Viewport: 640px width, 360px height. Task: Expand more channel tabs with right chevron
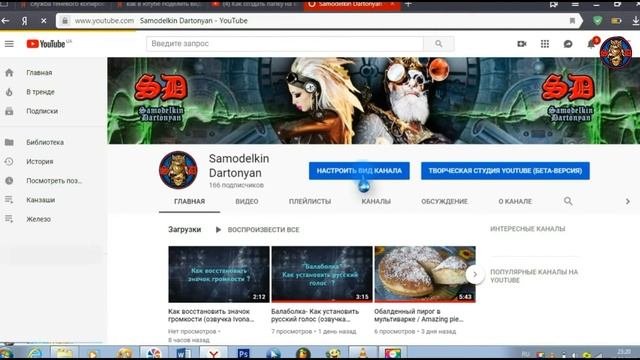(627, 201)
